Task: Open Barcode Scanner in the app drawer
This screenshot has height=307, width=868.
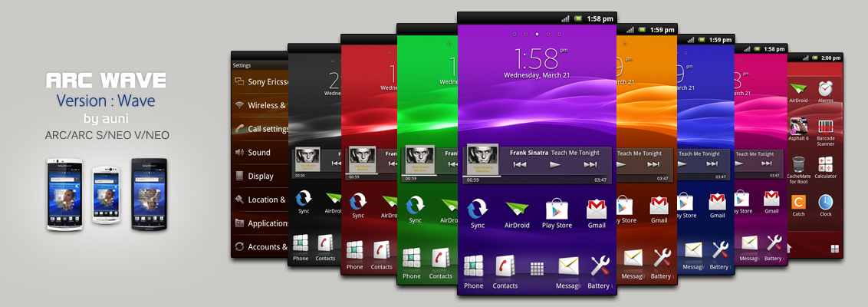Action: pos(825,133)
